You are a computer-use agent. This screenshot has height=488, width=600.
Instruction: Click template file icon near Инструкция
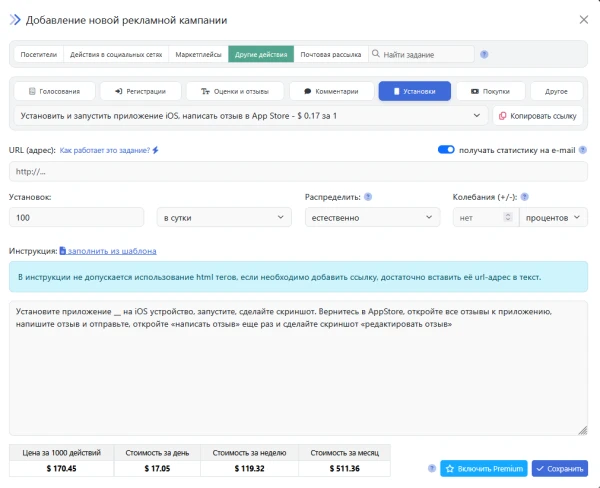coord(63,251)
